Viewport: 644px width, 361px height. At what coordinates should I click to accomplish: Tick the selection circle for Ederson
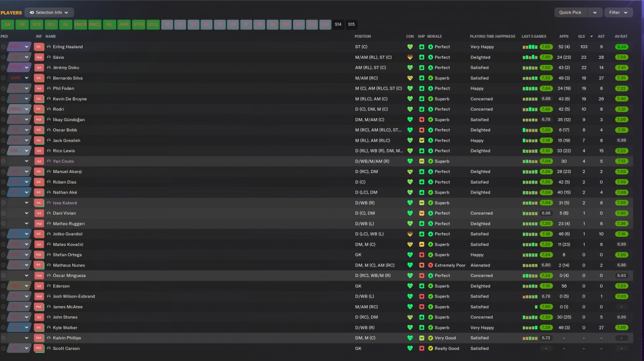point(4,286)
